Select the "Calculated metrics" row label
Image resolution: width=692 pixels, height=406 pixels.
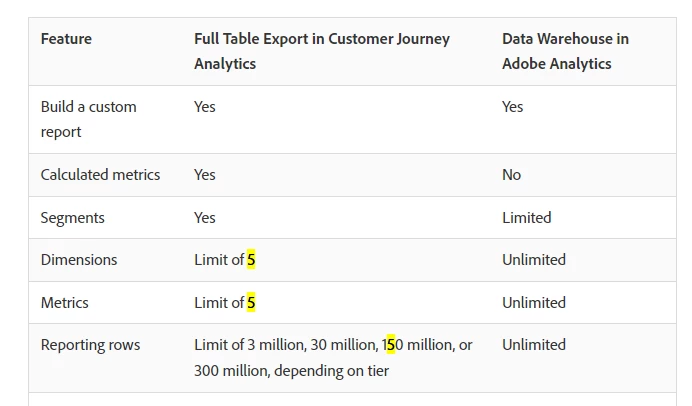100,175
